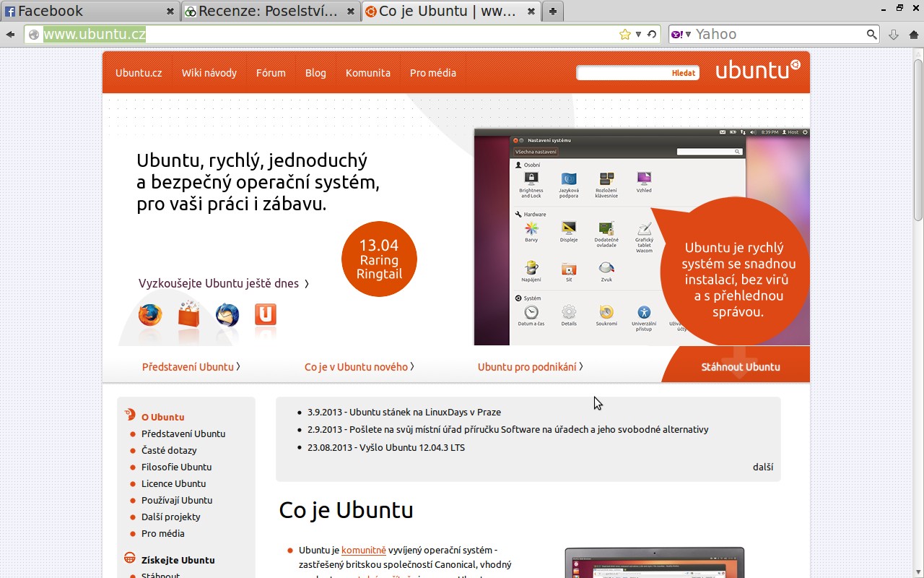This screenshot has height=578, width=924.
Task: Open Představení Ubuntu in sidebar
Action: (x=183, y=433)
